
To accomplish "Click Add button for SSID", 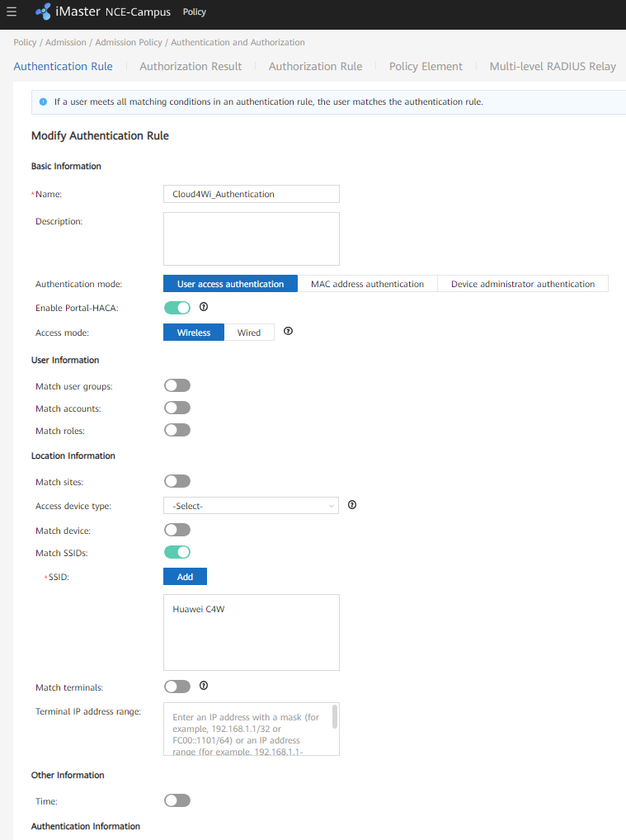I will [x=185, y=577].
